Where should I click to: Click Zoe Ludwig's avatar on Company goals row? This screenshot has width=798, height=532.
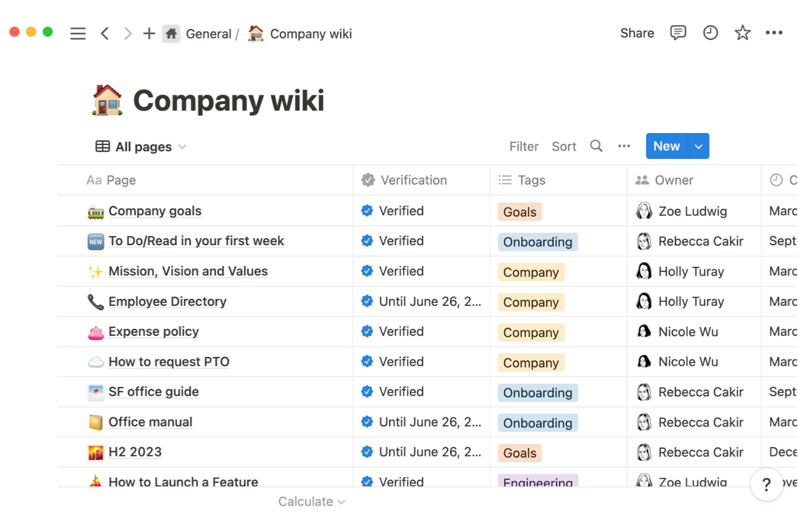click(x=644, y=211)
